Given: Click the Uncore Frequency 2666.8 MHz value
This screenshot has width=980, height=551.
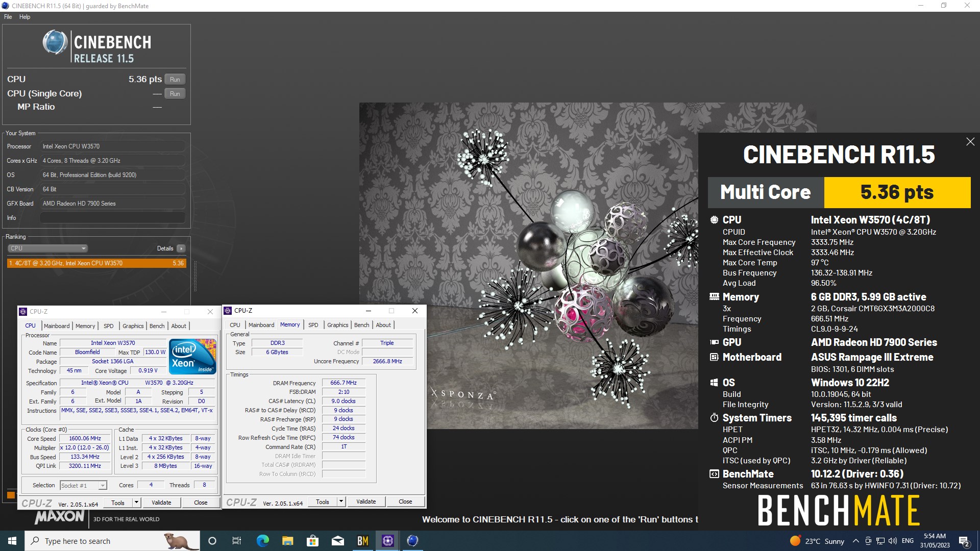Looking at the screenshot, I should point(387,361).
